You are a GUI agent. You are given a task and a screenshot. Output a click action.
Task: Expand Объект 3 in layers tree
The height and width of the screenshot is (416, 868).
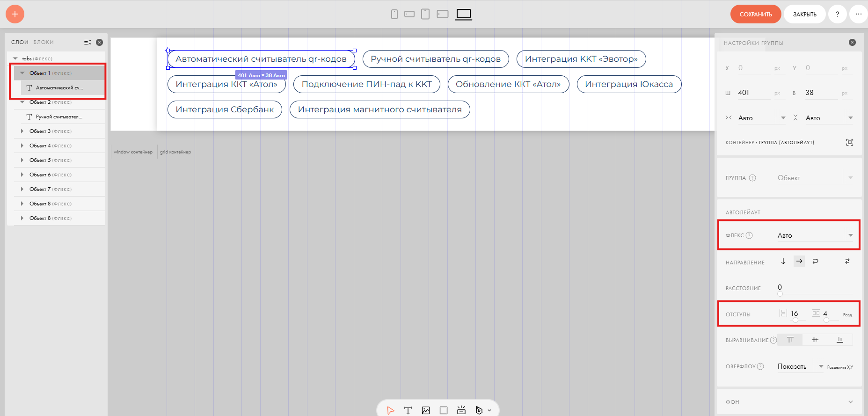pos(22,131)
